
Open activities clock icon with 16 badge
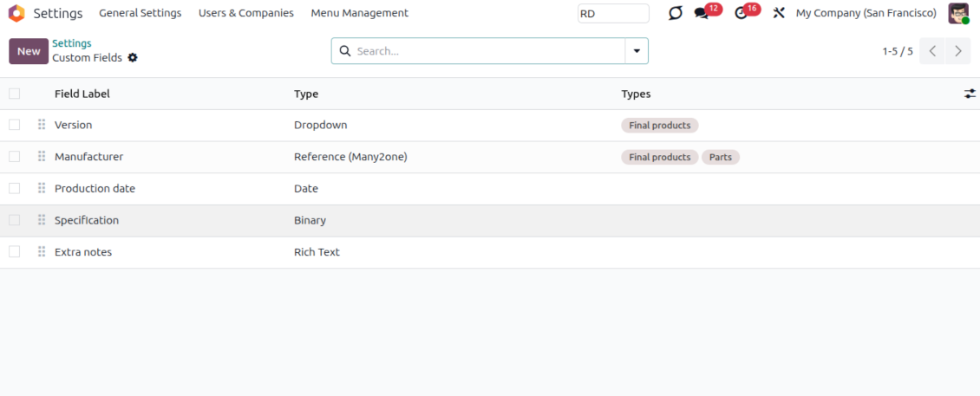741,14
